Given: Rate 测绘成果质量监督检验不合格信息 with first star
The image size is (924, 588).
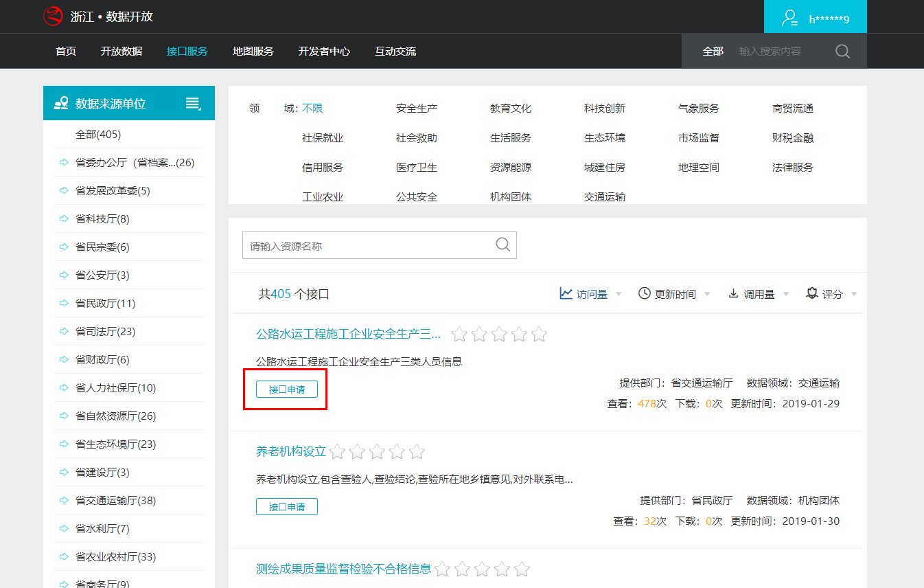Looking at the screenshot, I should [442, 569].
